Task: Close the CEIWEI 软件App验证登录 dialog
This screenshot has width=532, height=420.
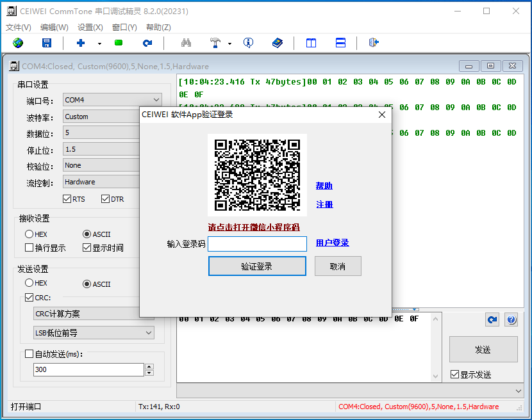Action: pos(382,115)
